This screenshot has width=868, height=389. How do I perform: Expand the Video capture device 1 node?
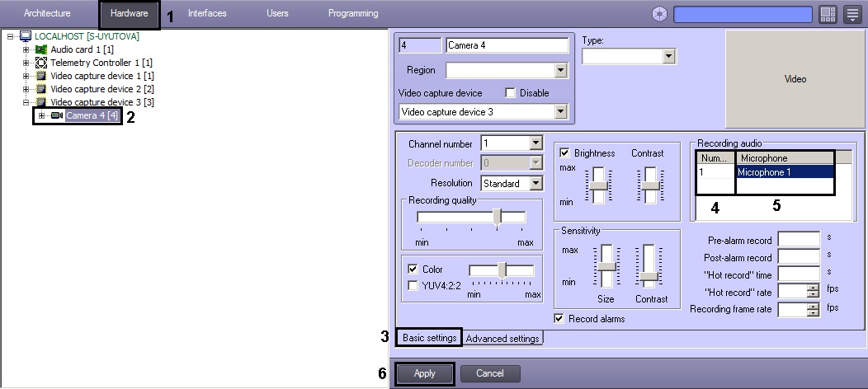(x=26, y=77)
